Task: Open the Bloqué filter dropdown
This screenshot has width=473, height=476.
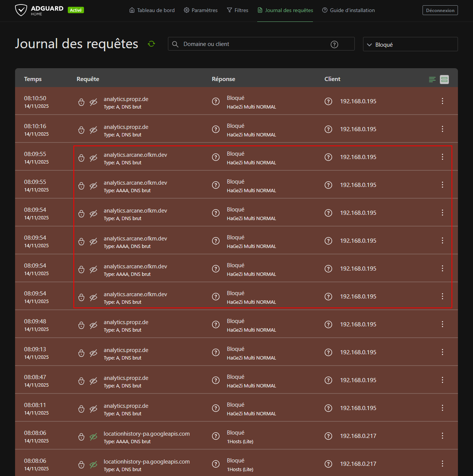Action: [410, 44]
